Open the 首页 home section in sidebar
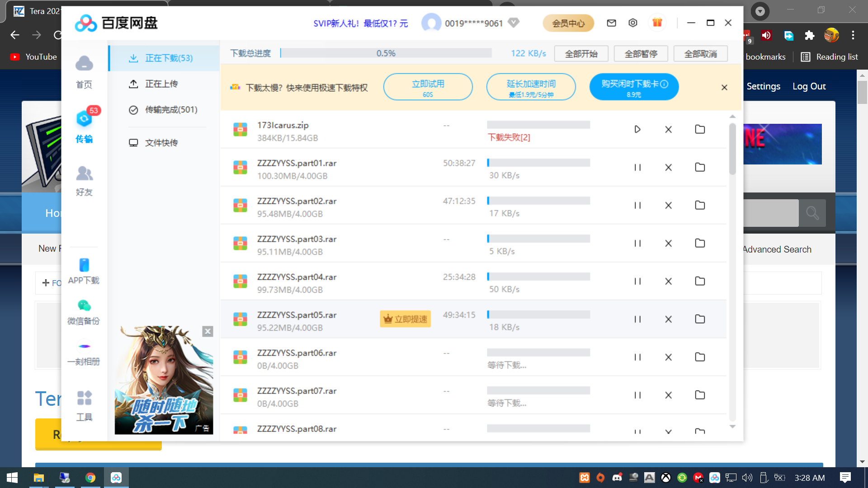This screenshot has width=868, height=488. 84,72
